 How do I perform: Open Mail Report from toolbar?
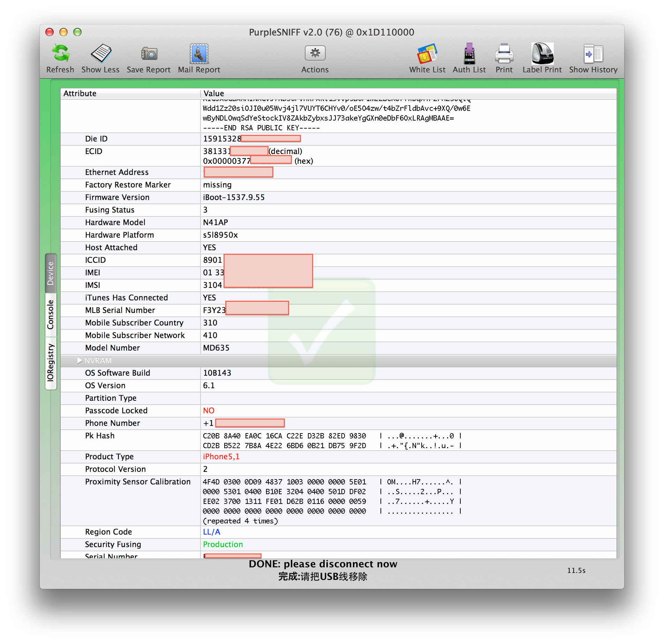[199, 54]
